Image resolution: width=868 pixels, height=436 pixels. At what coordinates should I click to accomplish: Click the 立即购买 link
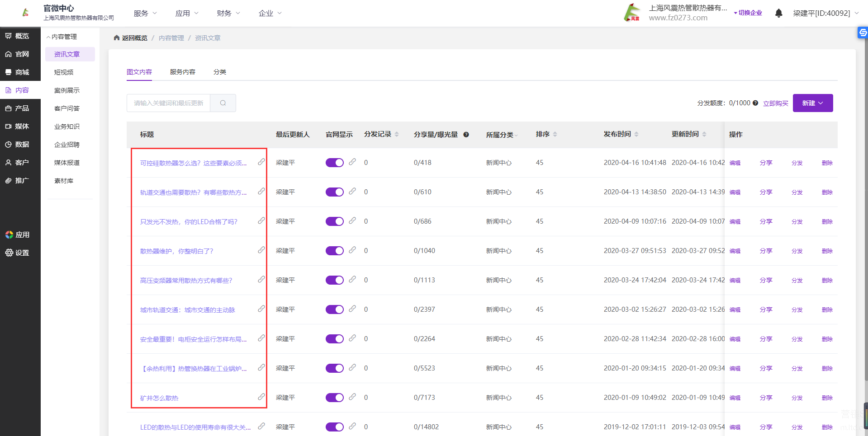click(775, 103)
